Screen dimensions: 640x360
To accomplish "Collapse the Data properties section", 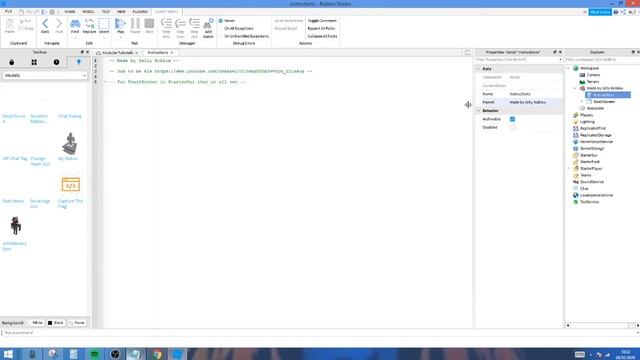I will (478, 69).
